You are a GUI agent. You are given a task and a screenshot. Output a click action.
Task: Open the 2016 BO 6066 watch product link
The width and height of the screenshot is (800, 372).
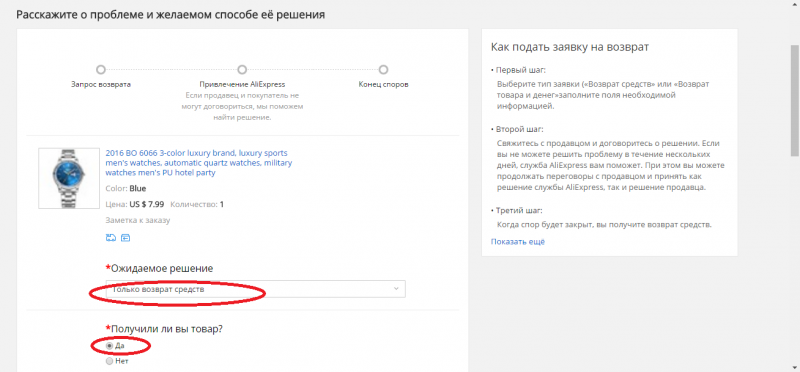(x=199, y=163)
